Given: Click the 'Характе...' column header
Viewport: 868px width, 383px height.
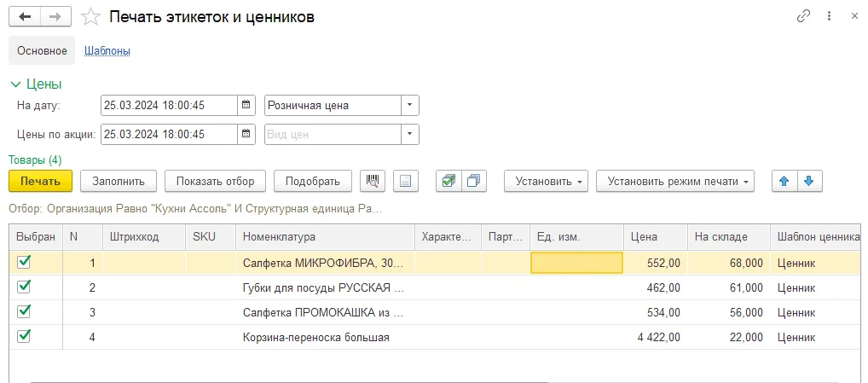Looking at the screenshot, I should click(x=448, y=237).
